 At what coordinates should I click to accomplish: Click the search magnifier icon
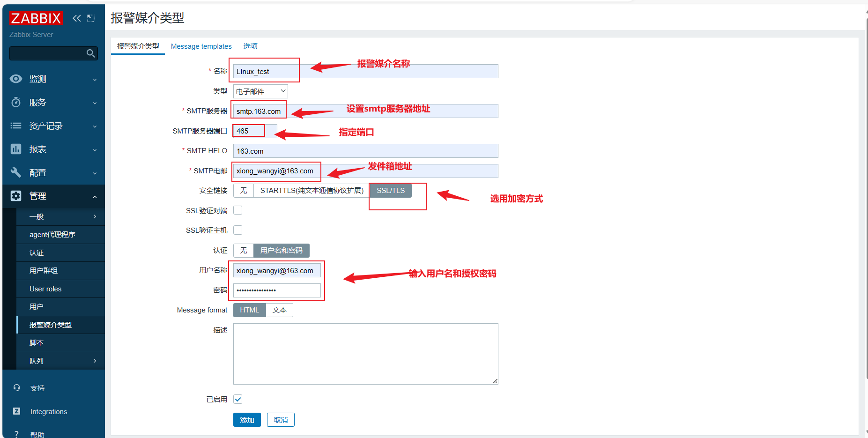pyautogui.click(x=91, y=53)
